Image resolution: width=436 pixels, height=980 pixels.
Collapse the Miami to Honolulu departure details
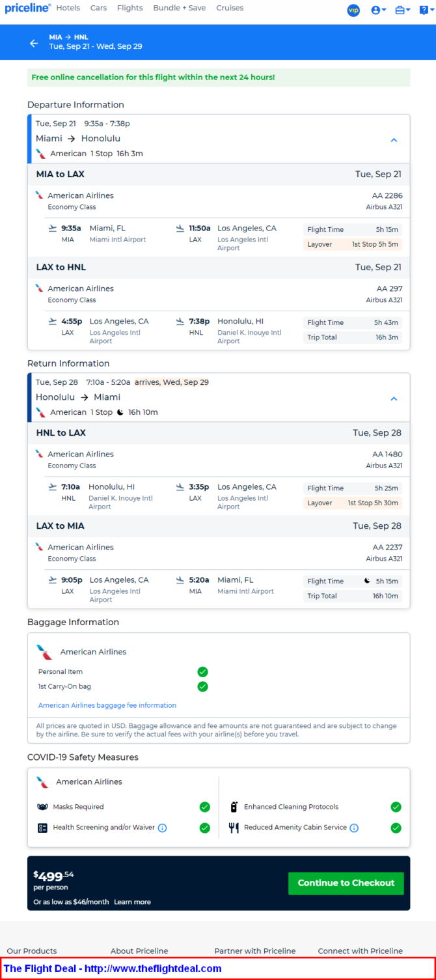(x=394, y=140)
